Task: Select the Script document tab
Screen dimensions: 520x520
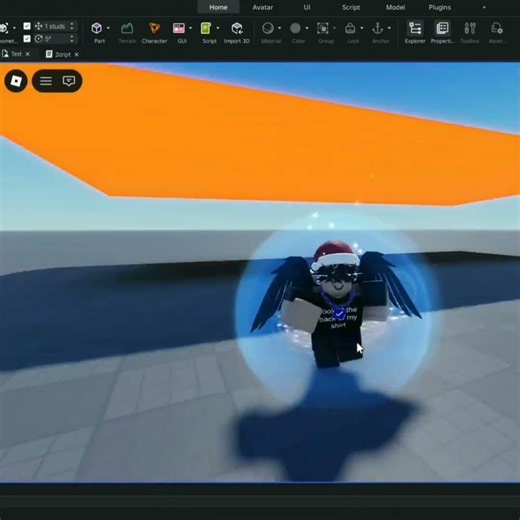Action: pos(63,54)
